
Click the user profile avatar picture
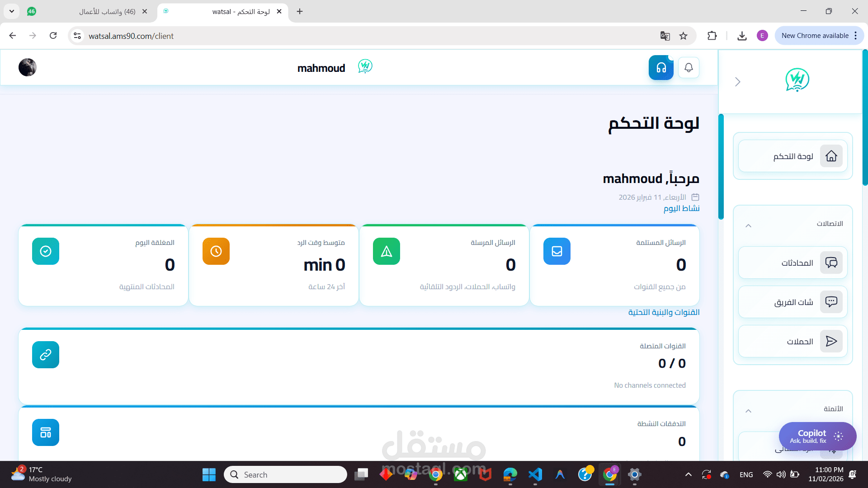point(28,67)
